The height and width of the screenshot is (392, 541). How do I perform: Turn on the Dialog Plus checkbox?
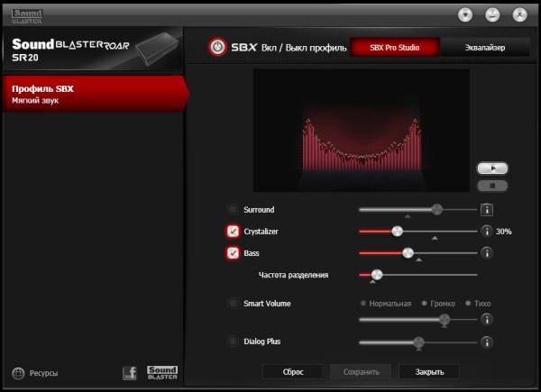[234, 342]
